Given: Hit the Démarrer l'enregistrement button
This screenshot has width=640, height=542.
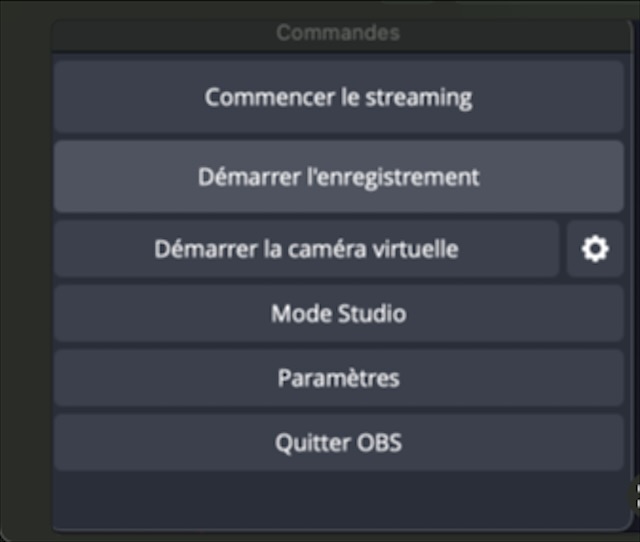Looking at the screenshot, I should pyautogui.click(x=338, y=177).
